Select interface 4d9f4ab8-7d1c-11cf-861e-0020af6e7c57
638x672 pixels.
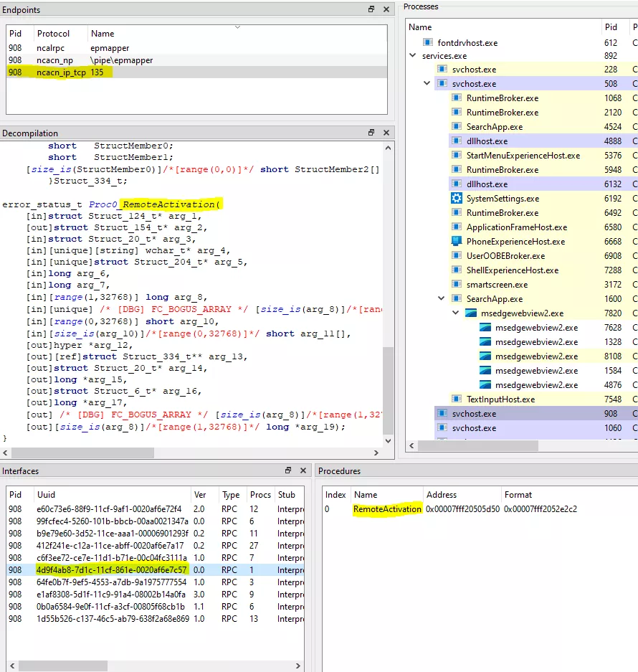pyautogui.click(x=155, y=570)
